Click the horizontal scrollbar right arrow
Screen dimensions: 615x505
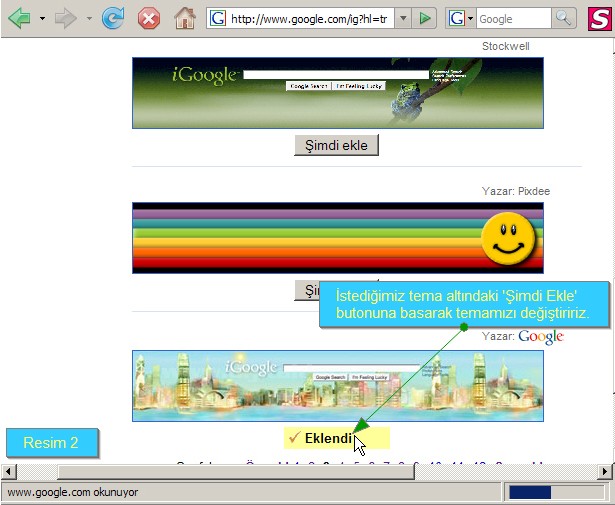(x=604, y=472)
